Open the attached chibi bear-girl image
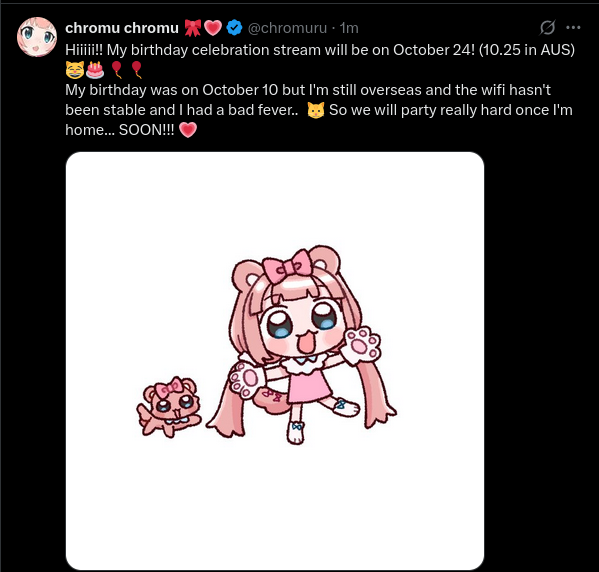 click(x=275, y=361)
